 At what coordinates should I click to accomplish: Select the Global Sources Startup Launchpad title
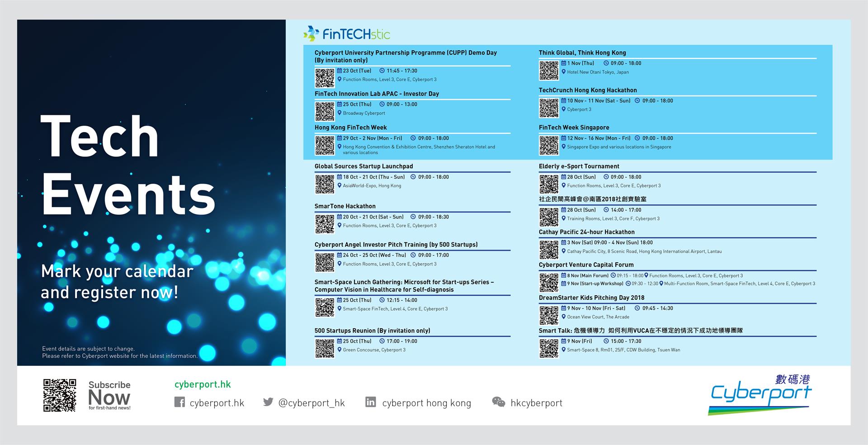click(x=364, y=166)
